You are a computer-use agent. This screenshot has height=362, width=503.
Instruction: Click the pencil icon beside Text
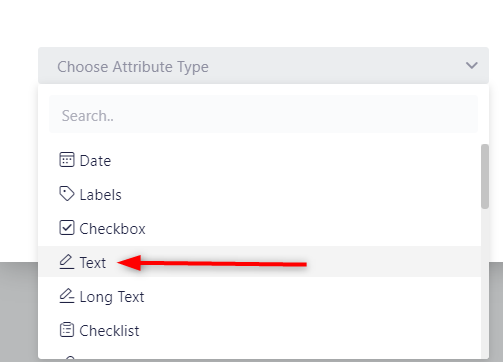tap(67, 262)
